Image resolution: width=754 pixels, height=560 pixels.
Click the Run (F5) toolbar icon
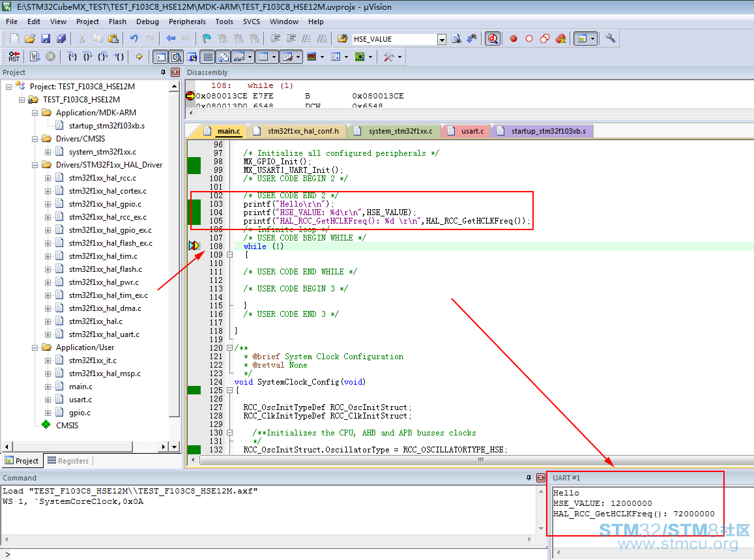pos(34,56)
